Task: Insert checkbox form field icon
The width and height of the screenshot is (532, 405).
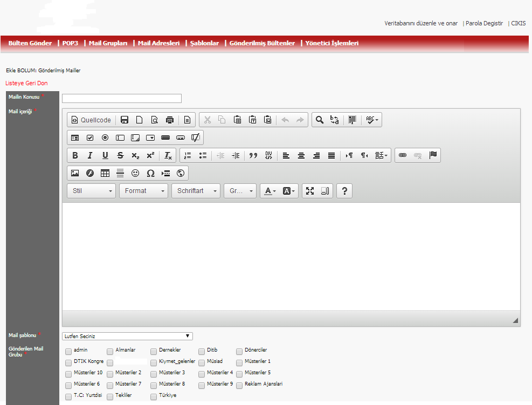Action: [x=90, y=138]
